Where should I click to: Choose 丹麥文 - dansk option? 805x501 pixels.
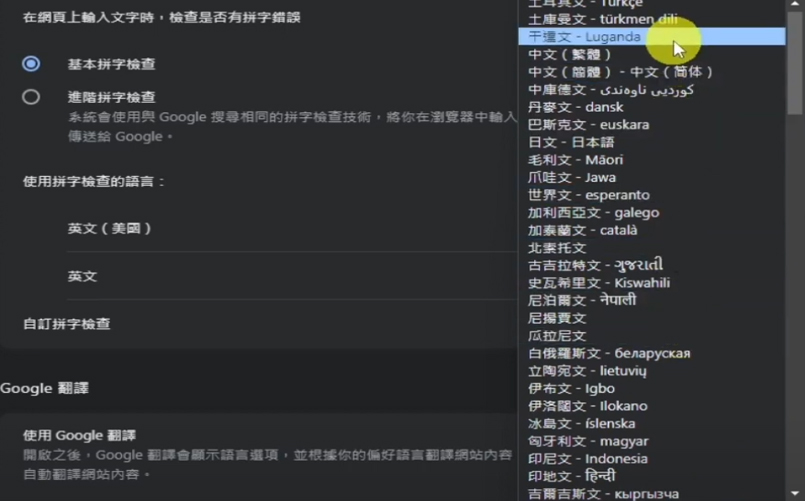click(x=576, y=107)
